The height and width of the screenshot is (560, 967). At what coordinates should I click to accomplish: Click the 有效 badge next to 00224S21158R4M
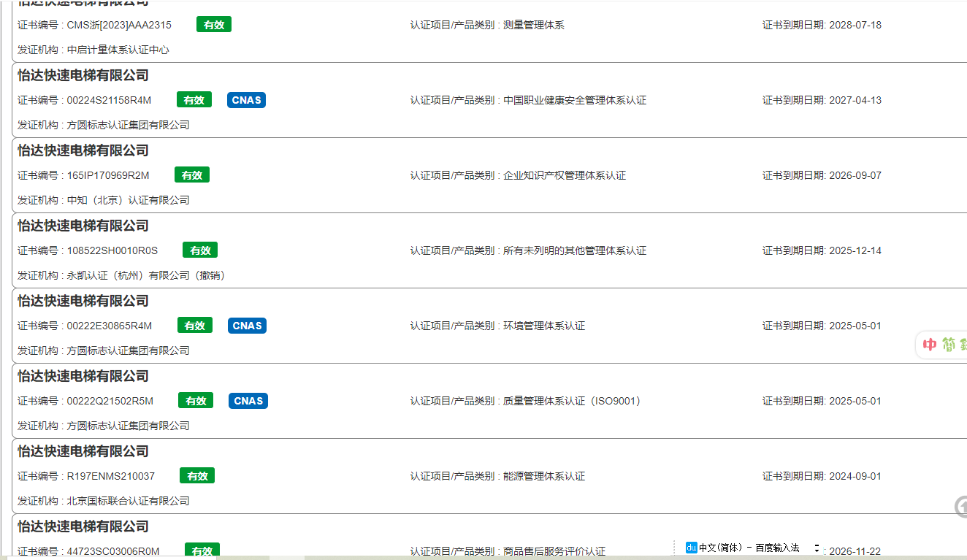coord(194,100)
